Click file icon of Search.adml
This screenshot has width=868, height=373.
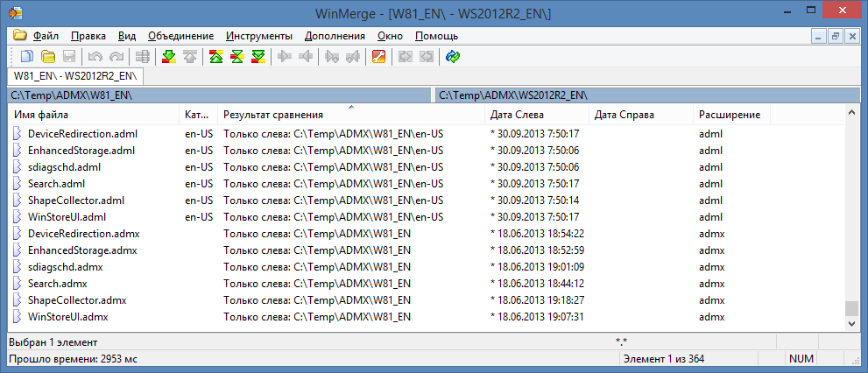tap(18, 183)
